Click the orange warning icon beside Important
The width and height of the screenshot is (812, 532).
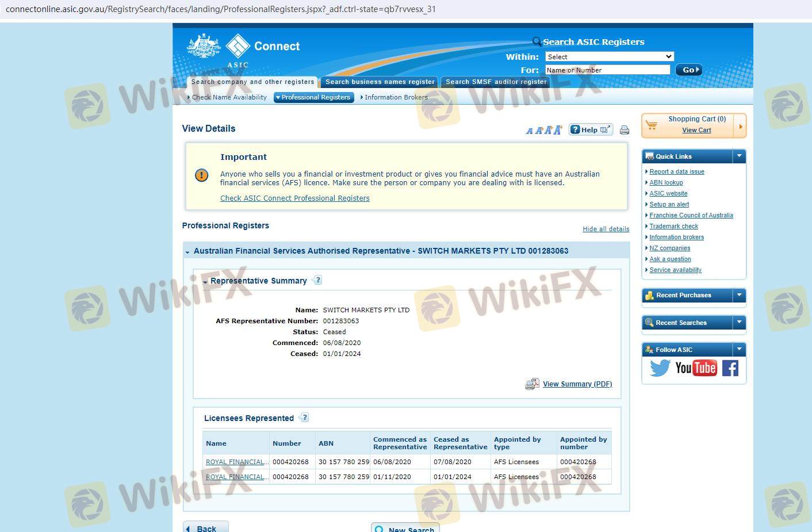click(201, 175)
